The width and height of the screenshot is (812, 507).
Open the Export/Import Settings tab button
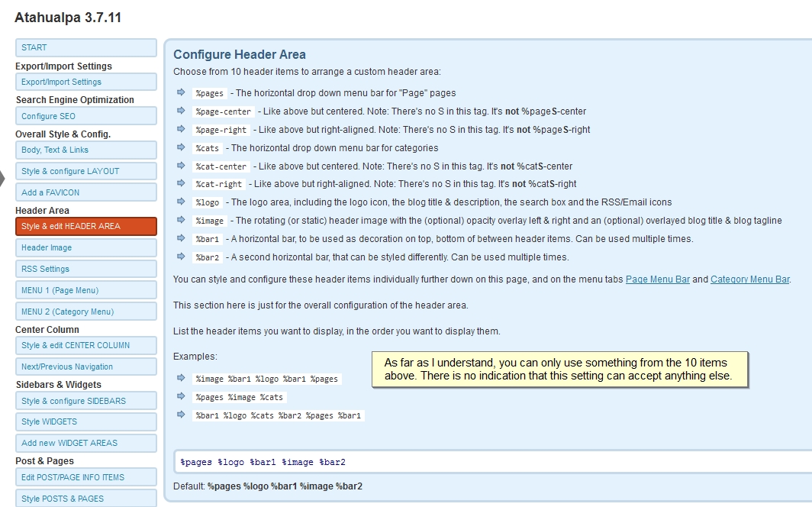pyautogui.click(x=86, y=82)
